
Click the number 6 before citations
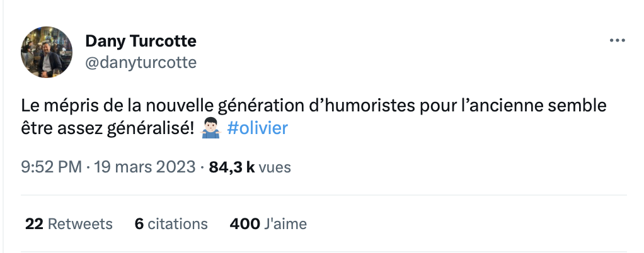coord(139,223)
